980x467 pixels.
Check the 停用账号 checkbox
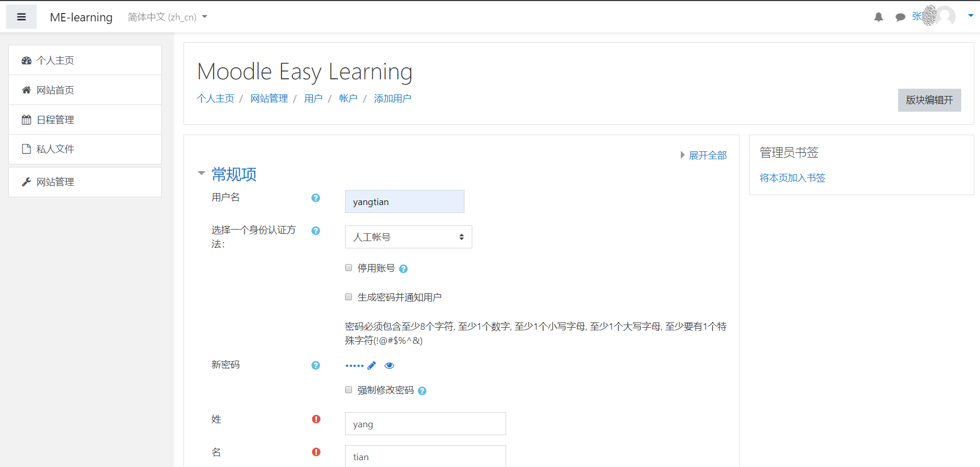tap(349, 268)
